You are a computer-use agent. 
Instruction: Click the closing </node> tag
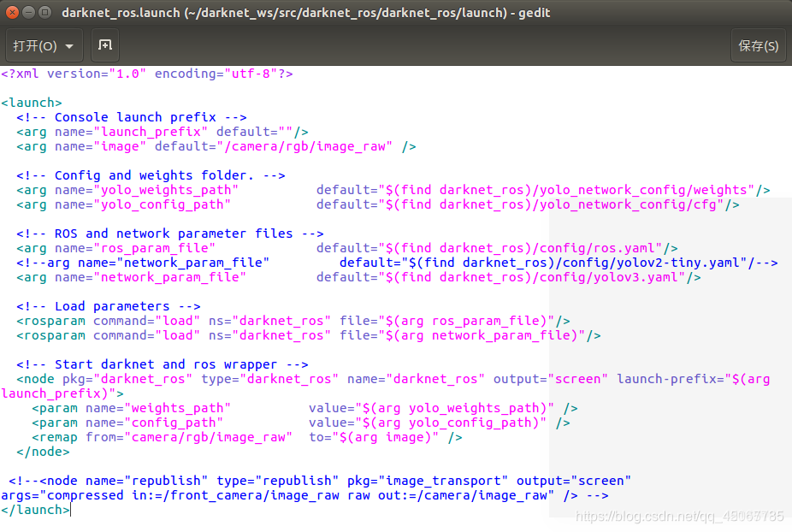43,452
